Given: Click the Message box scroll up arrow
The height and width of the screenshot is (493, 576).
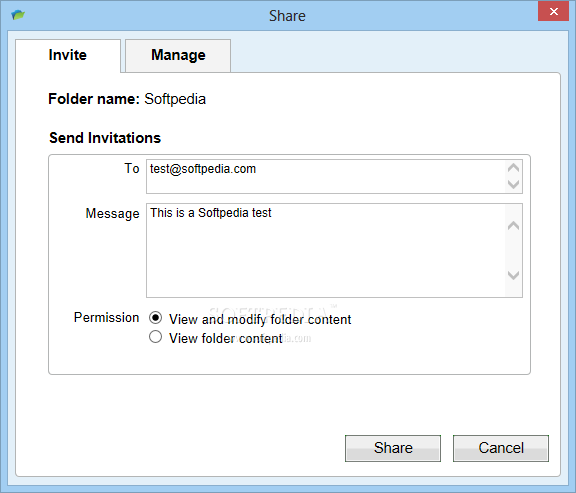Looking at the screenshot, I should (x=513, y=226).
